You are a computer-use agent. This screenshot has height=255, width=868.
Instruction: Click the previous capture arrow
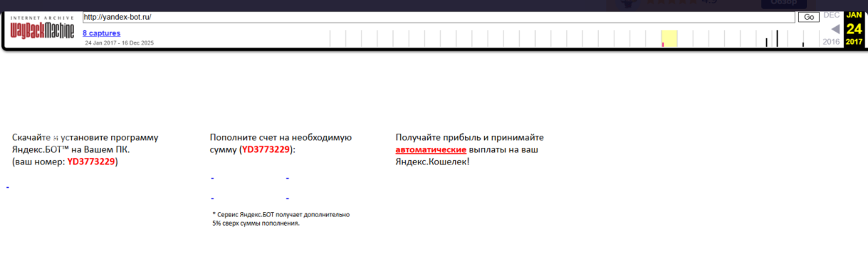click(835, 29)
